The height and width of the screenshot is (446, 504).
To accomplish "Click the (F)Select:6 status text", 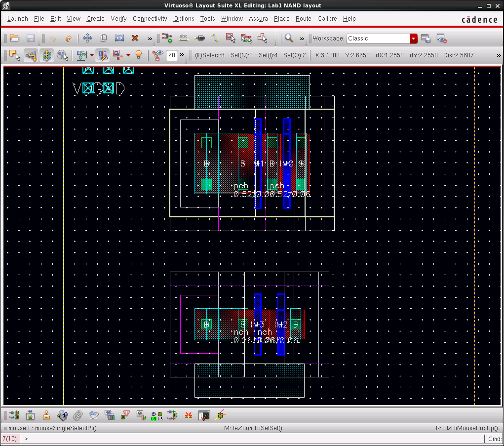I will pyautogui.click(x=210, y=55).
